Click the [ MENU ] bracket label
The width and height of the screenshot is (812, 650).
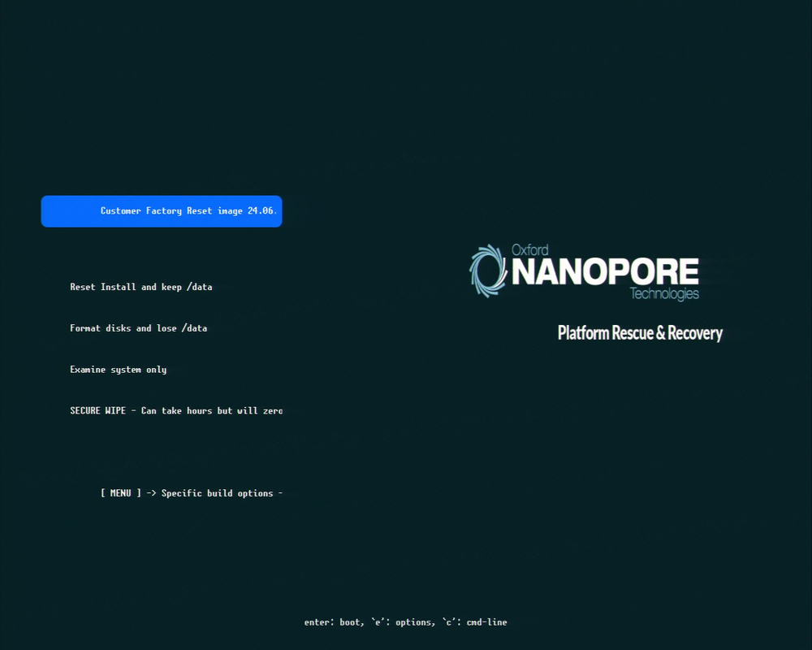pos(121,493)
